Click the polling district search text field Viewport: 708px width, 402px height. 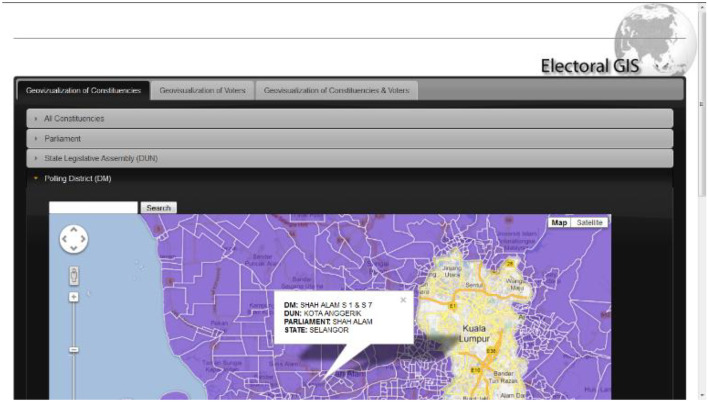coord(93,207)
